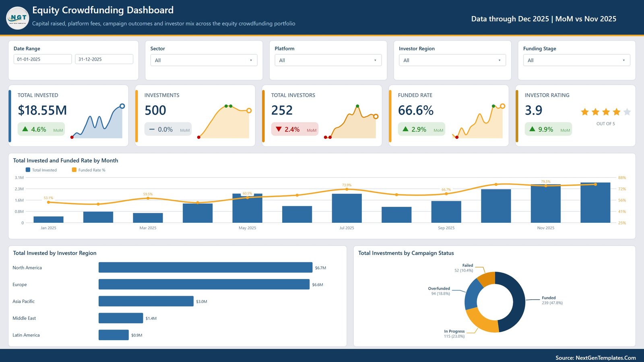Click the 2.9% MoM change badge

point(421,129)
